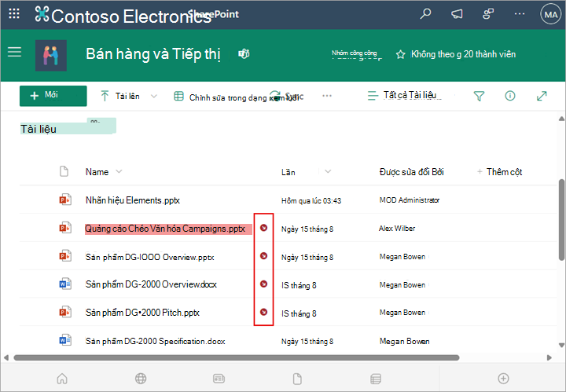Click Hôm qua lúc 03:43 date cell
Image resolution: width=566 pixels, height=392 pixels.
coord(311,201)
